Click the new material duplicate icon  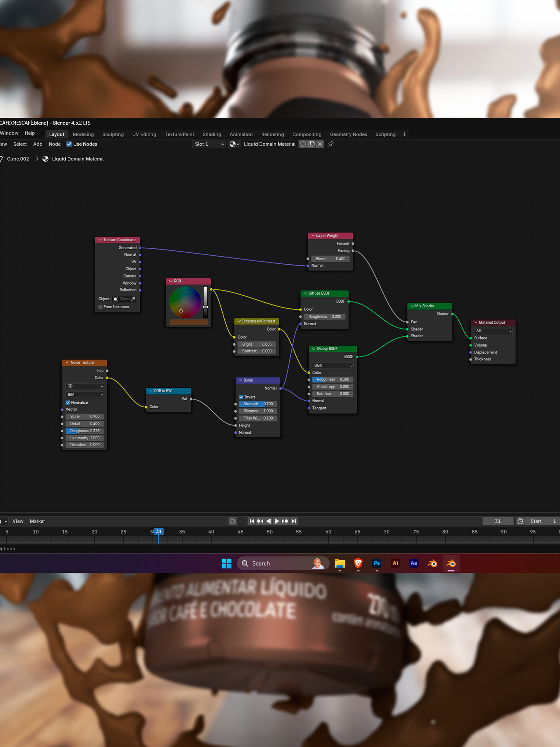(x=311, y=144)
